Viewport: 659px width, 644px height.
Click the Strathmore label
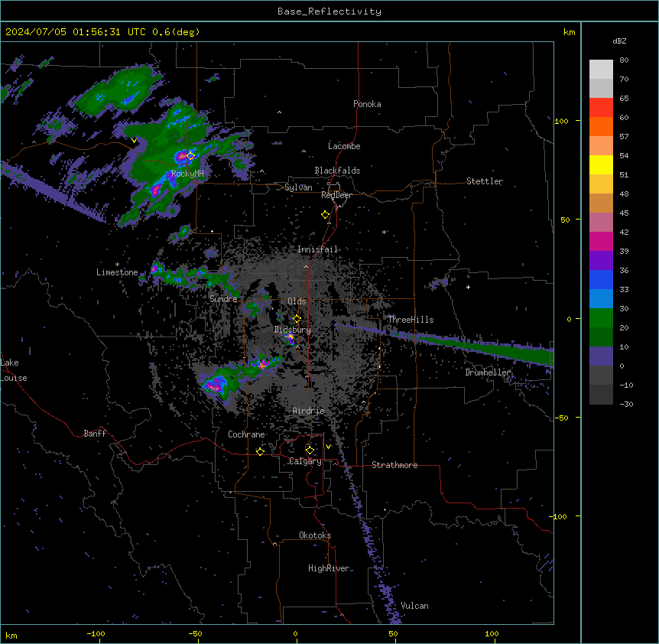(394, 465)
